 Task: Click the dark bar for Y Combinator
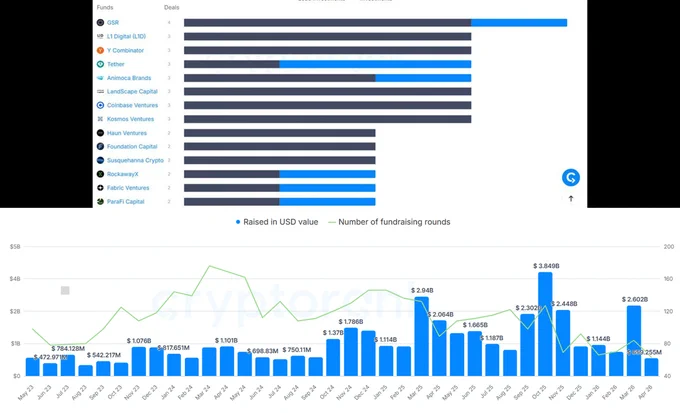tap(327, 50)
